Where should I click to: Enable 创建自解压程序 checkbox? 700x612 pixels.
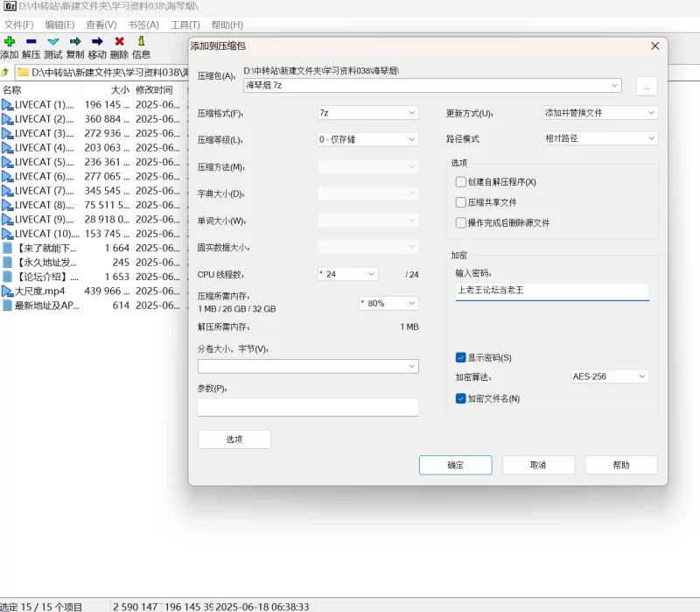click(461, 182)
